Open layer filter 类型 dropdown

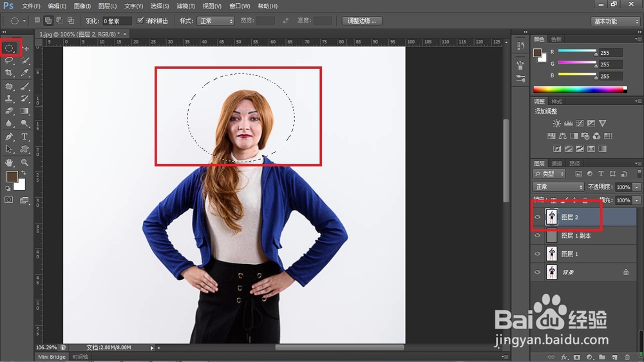click(549, 174)
